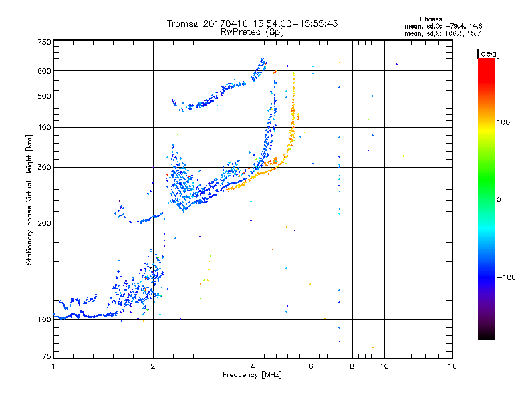Click the x-axis tick label '8'
Viewport: 532px width, 399px height.
352,366
